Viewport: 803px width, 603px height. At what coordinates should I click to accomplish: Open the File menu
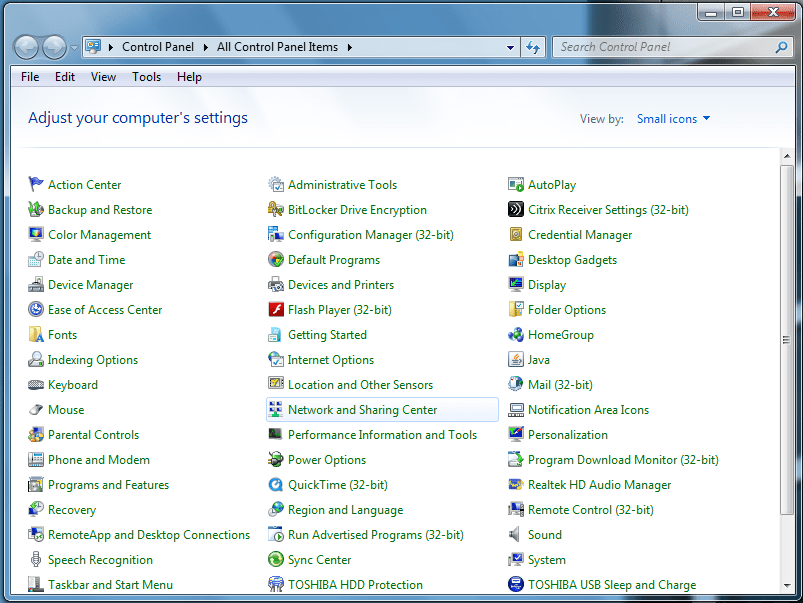pos(30,77)
